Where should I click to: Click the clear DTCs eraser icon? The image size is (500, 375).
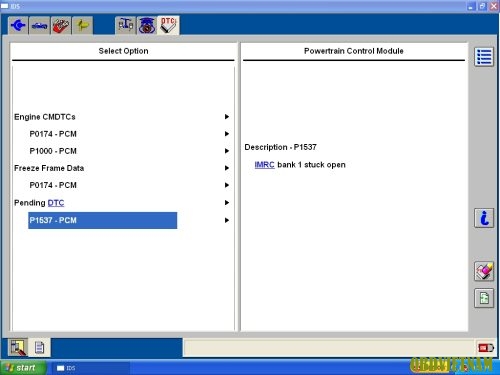coord(484,271)
